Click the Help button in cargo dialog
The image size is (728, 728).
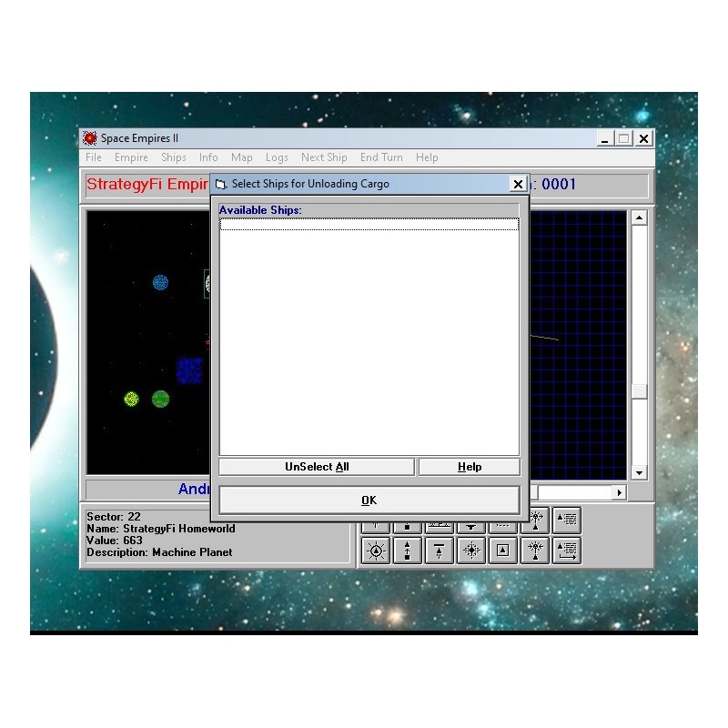[x=470, y=467]
